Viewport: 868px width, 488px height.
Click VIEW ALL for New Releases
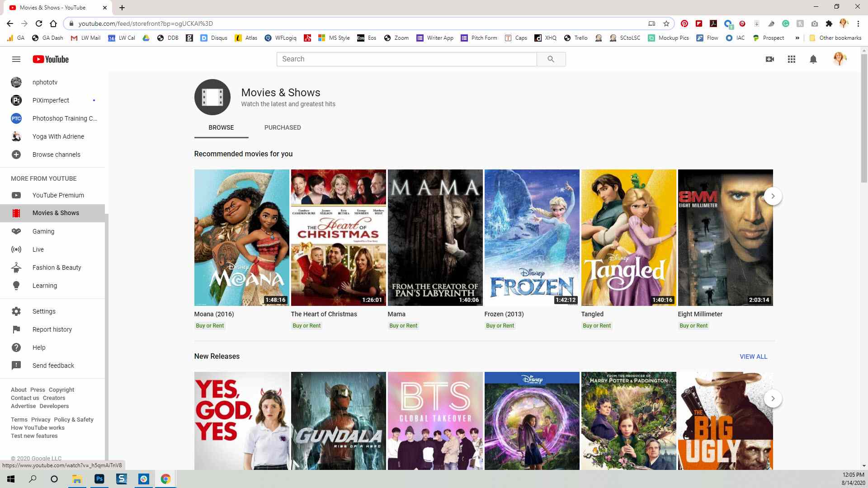[x=753, y=357]
